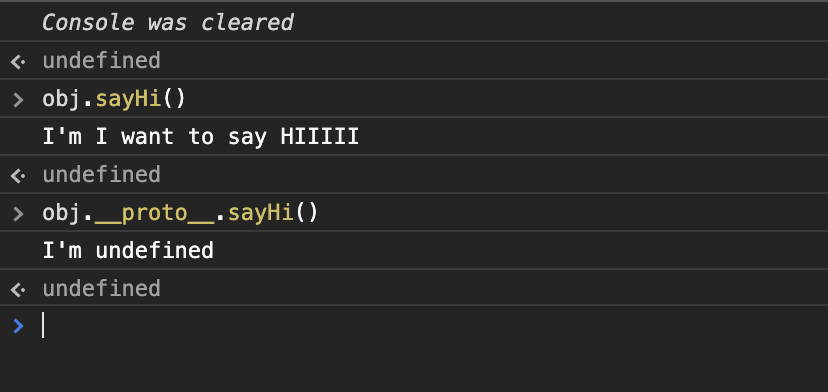This screenshot has height=392, width=828.
Task: Click the sayHi token in obj.sayHi() command
Action: coord(128,99)
